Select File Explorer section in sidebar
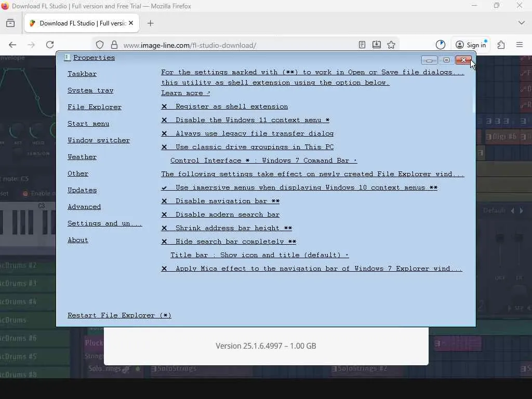The height and width of the screenshot is (399, 532). click(x=95, y=107)
